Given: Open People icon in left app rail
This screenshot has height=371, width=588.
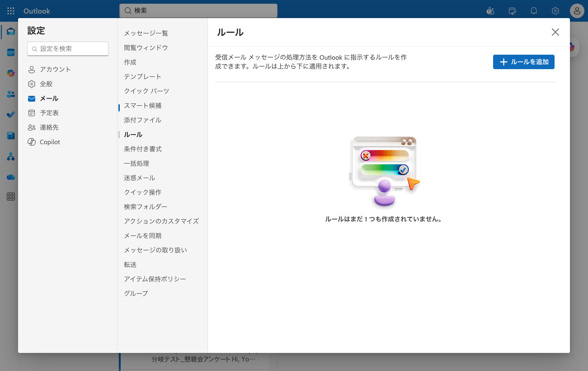Looking at the screenshot, I should (11, 94).
